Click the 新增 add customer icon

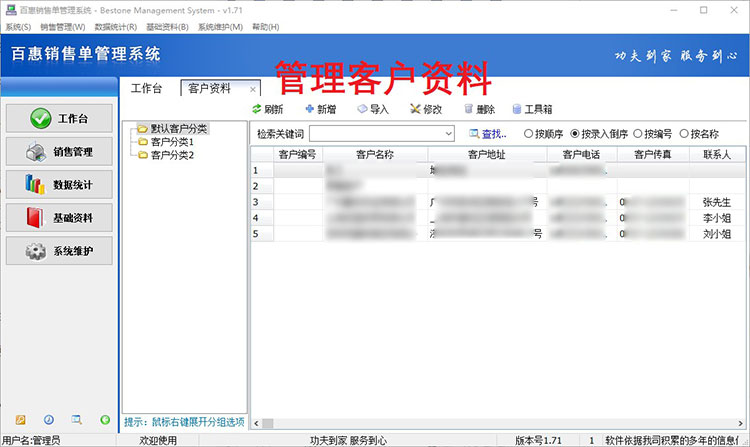pyautogui.click(x=309, y=109)
